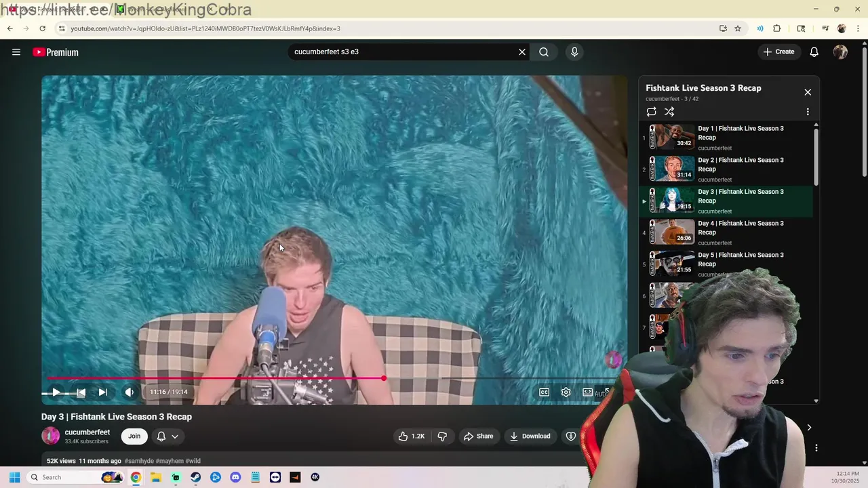Open notification preferences bell dropdown

pos(167,436)
